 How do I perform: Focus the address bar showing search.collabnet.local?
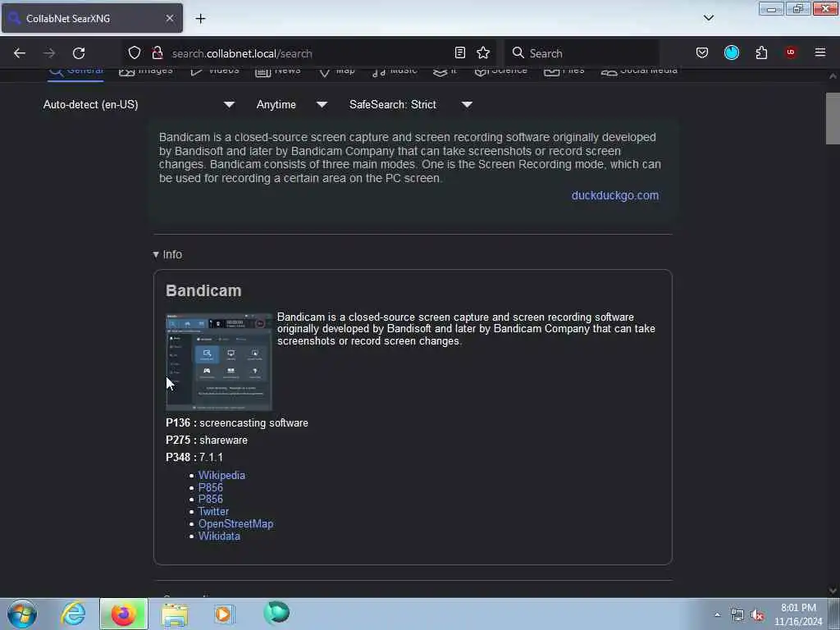coord(308,53)
